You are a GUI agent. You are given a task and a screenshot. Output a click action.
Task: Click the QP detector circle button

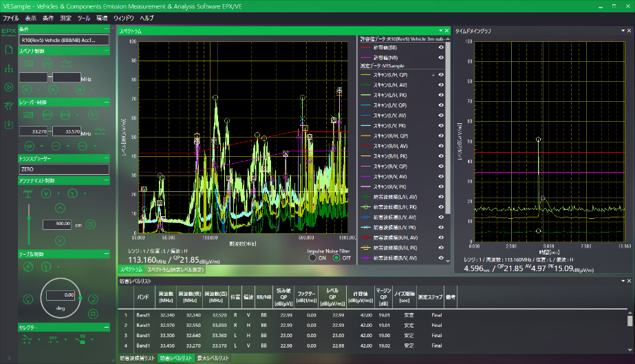(x=30, y=146)
